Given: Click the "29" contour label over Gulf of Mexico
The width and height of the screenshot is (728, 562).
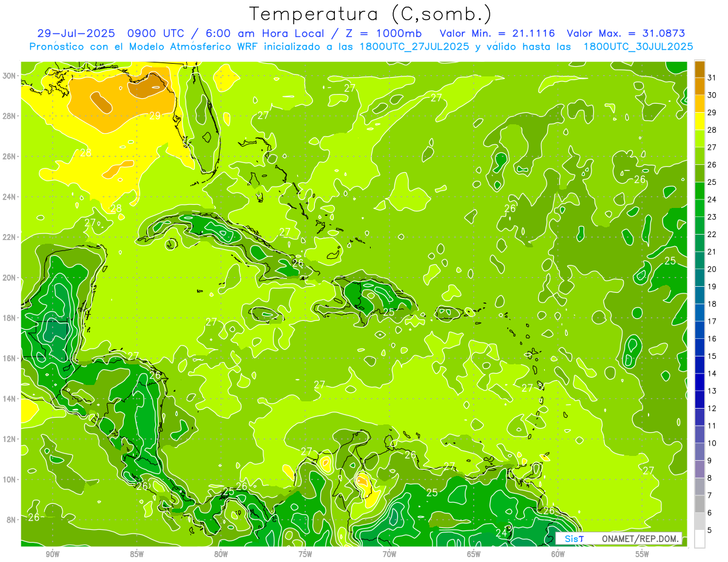Looking at the screenshot, I should tap(155, 116).
